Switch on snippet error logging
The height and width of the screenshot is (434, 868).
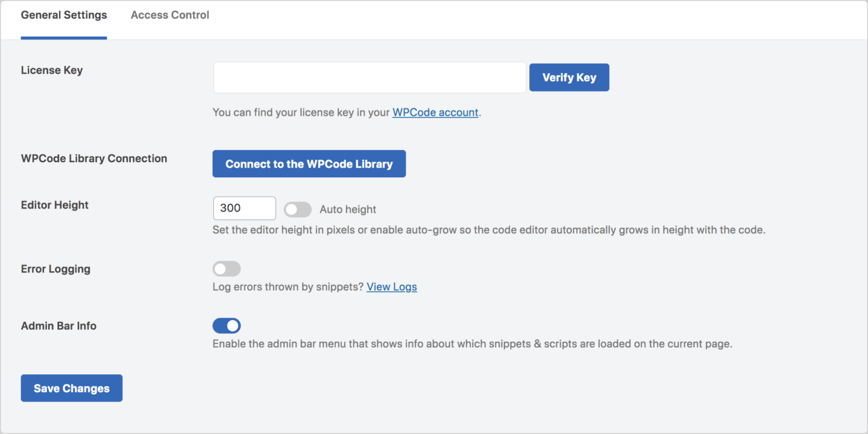pyautogui.click(x=227, y=268)
